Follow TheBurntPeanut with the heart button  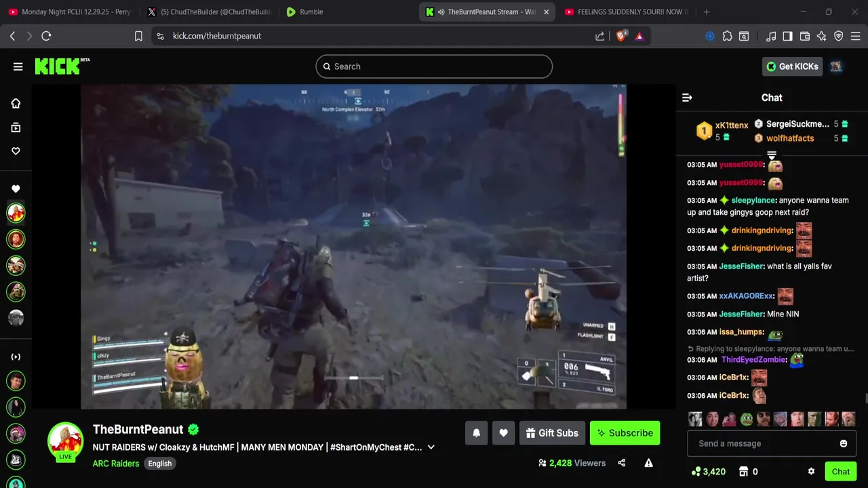[503, 433]
